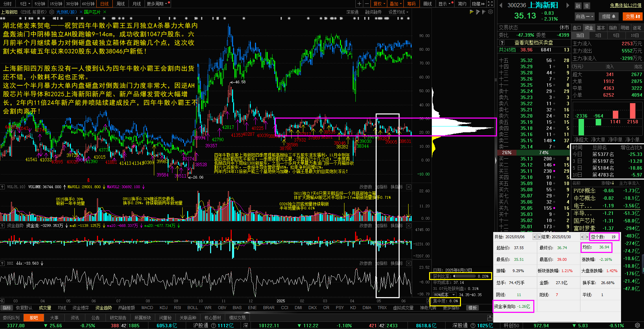This screenshot has width=644, height=329.
Task: Click 改参数 in VOL panel
Action: coord(366,187)
